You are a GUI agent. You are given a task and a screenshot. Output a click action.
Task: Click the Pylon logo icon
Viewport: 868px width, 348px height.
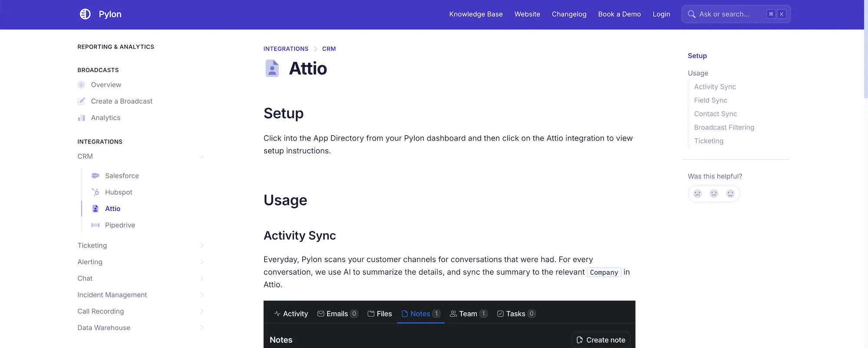click(85, 14)
